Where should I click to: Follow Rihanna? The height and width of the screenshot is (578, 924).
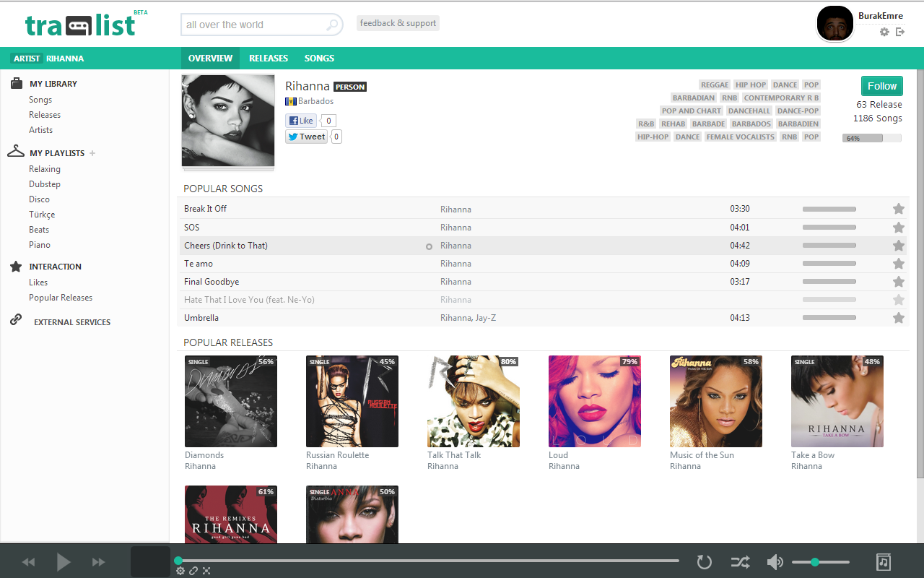(x=882, y=86)
